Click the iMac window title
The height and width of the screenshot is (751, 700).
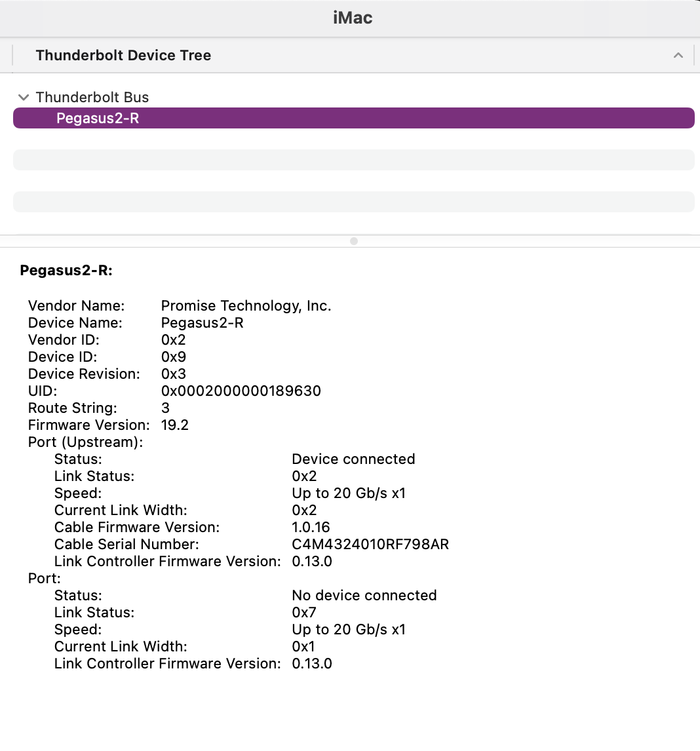(353, 18)
